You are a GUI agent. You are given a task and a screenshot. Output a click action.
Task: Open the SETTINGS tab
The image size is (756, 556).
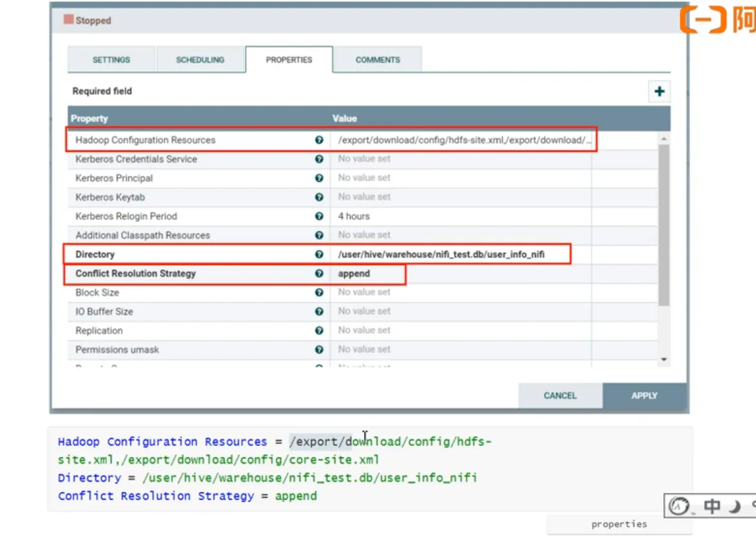tap(111, 60)
